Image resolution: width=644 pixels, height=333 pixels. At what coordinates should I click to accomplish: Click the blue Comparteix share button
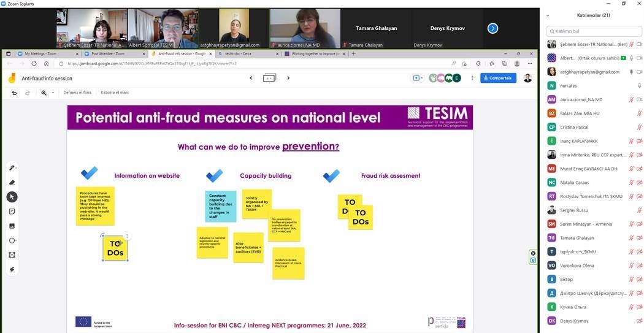tap(497, 78)
